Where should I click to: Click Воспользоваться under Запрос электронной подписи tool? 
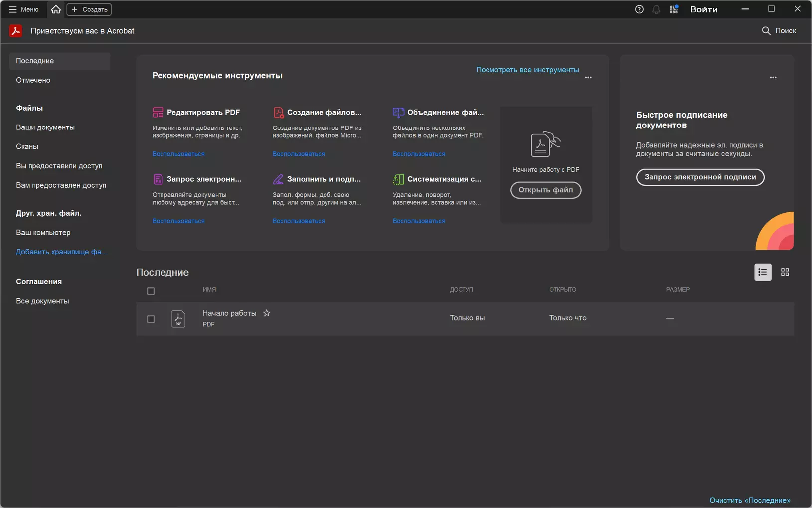178,221
